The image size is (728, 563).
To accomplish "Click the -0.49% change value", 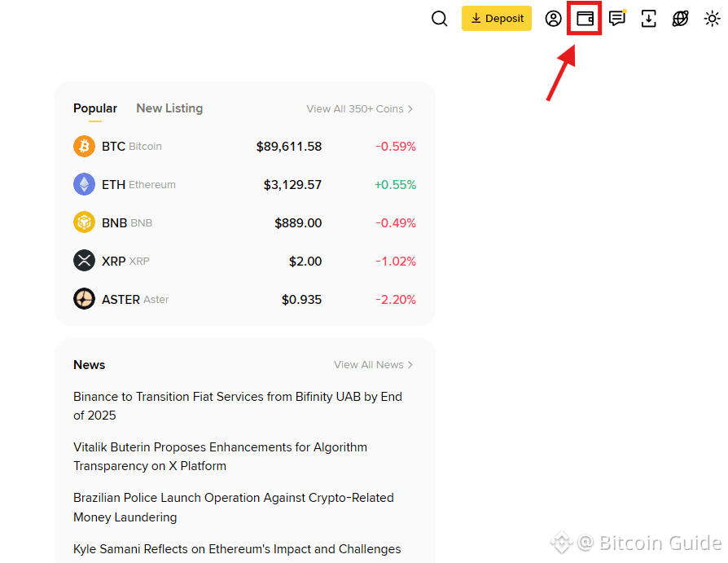I will click(396, 223).
